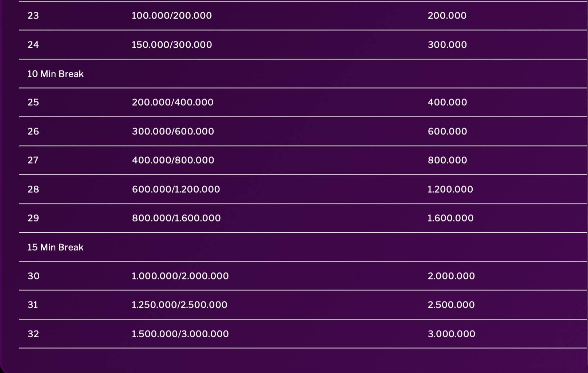Select the 100.000/200.000 blinds cell
588x373 pixels.
pyautogui.click(x=171, y=16)
